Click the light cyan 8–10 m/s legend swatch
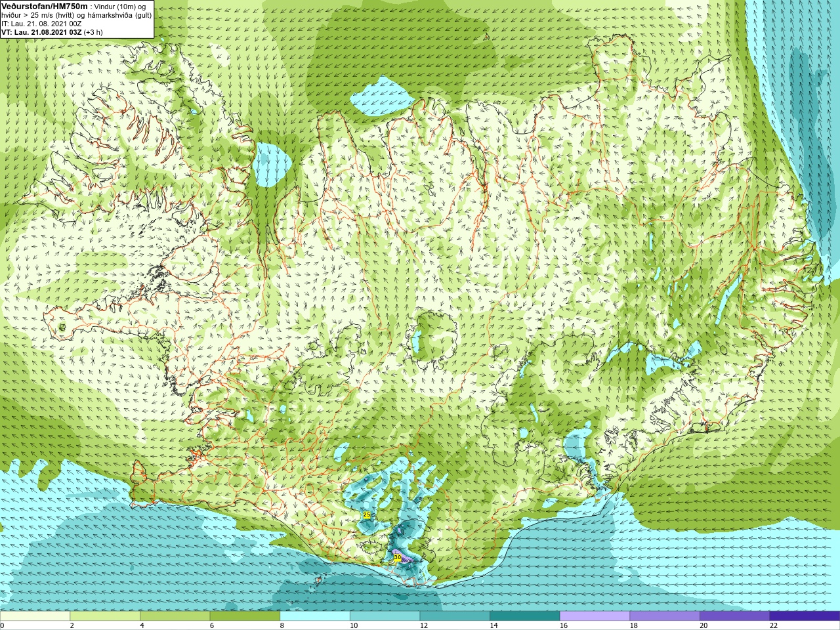The height and width of the screenshot is (630, 840). (x=315, y=616)
